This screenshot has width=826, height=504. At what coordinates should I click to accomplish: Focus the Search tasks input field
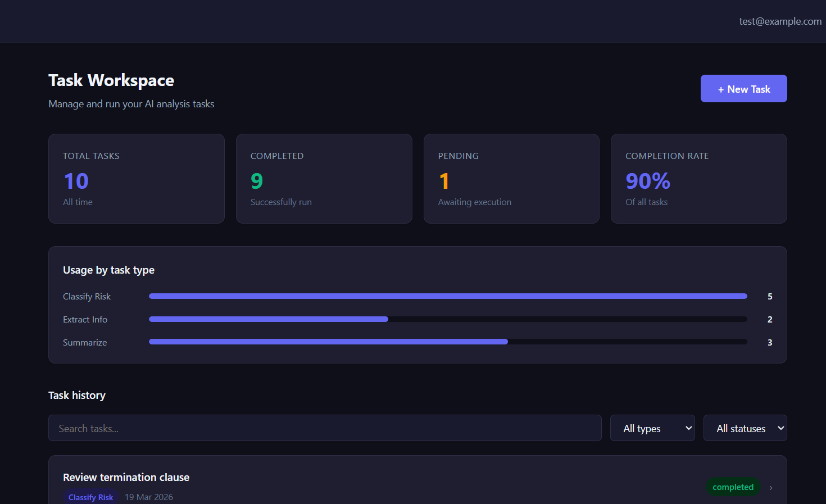point(325,428)
